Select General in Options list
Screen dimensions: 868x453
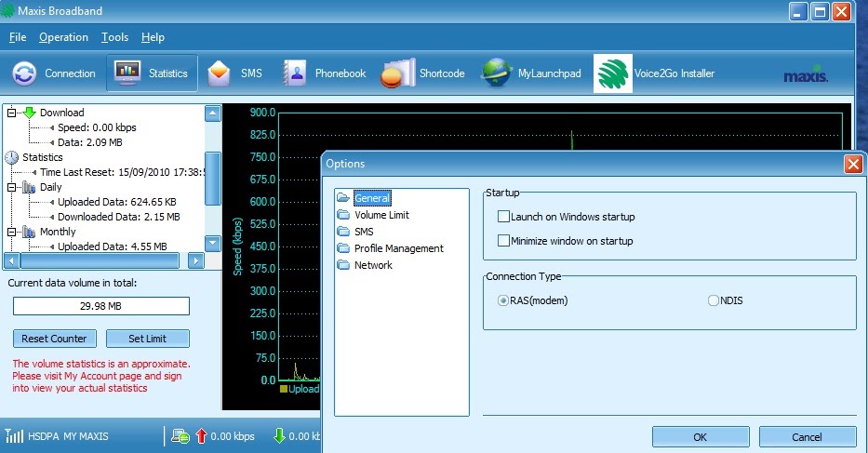372,198
